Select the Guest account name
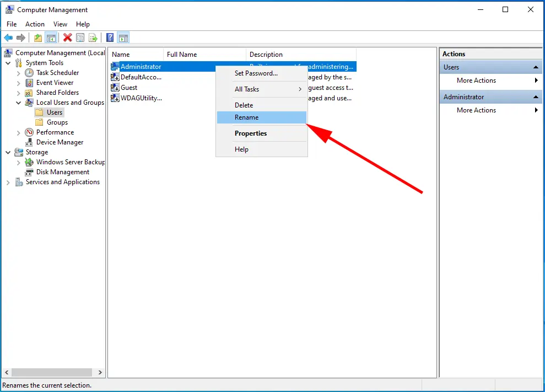 click(129, 88)
